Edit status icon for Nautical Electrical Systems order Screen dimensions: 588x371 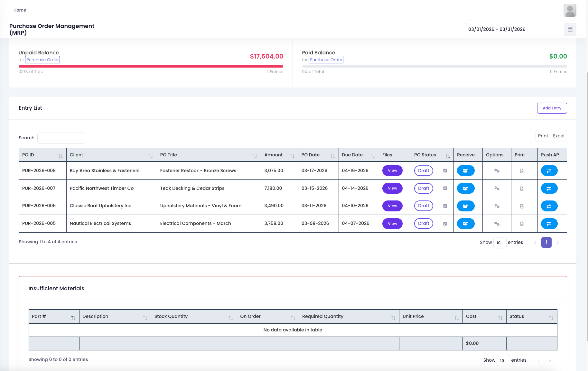pyautogui.click(x=445, y=224)
